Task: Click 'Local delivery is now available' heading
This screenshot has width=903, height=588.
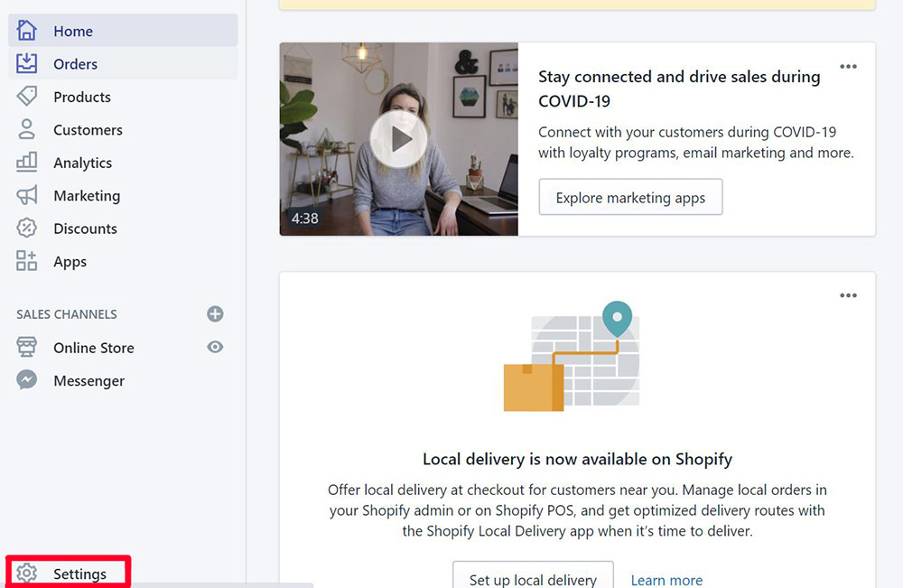Action: click(x=577, y=459)
